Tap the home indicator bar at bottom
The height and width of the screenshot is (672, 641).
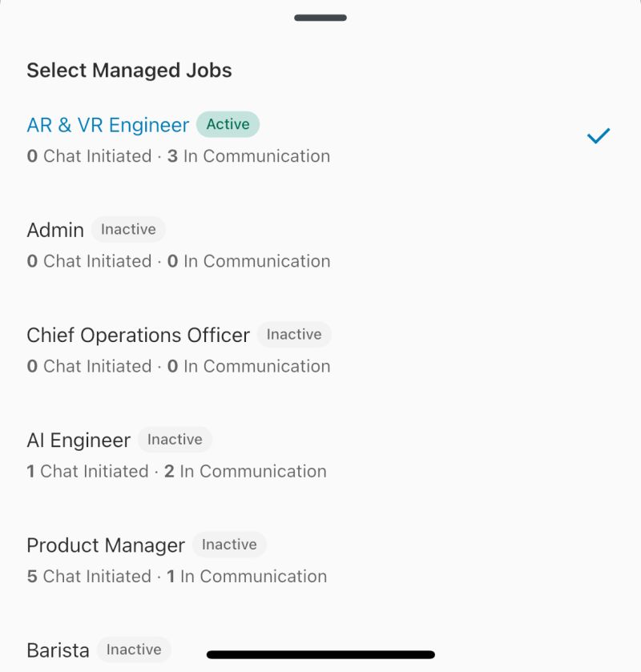320,654
